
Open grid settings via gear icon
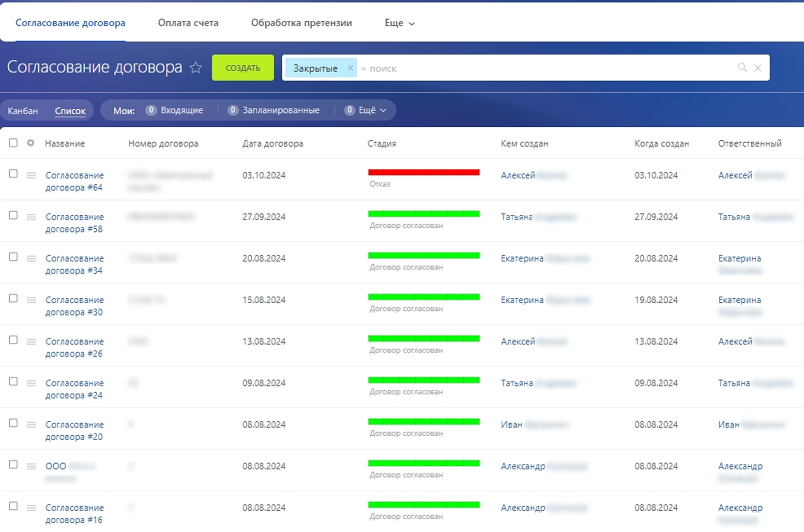[30, 143]
